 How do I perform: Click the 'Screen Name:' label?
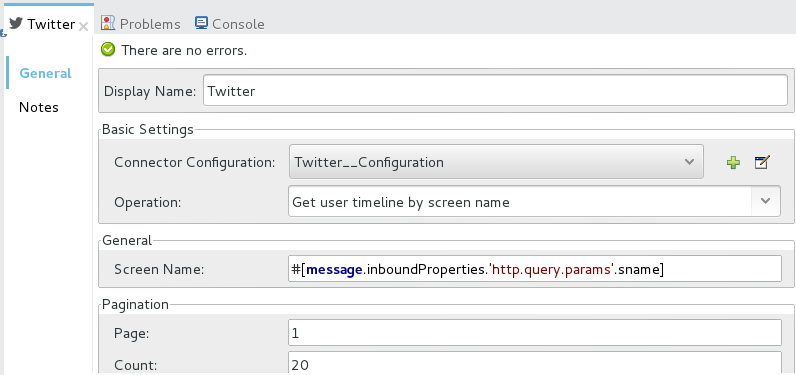pos(159,269)
